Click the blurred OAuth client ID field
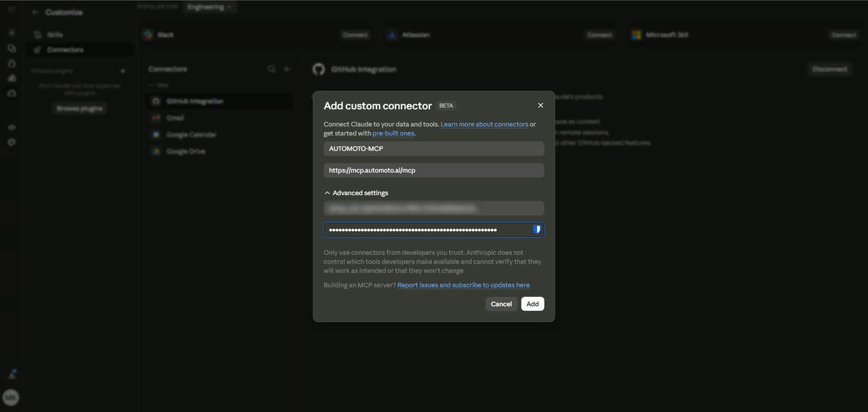Viewport: 868px width, 412px height. tap(434, 208)
